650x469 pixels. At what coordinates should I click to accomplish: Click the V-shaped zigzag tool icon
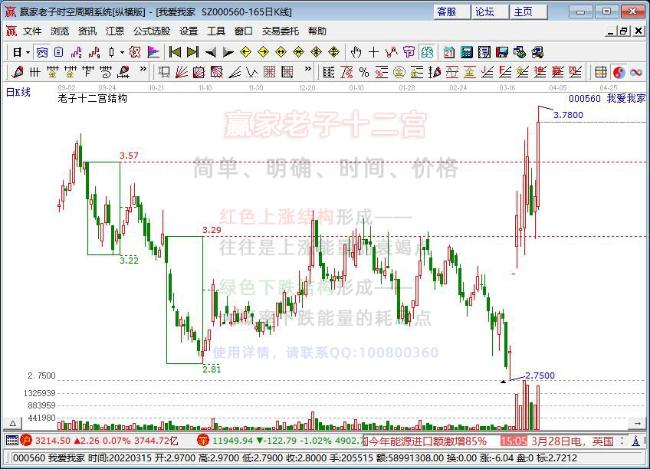pos(252,72)
